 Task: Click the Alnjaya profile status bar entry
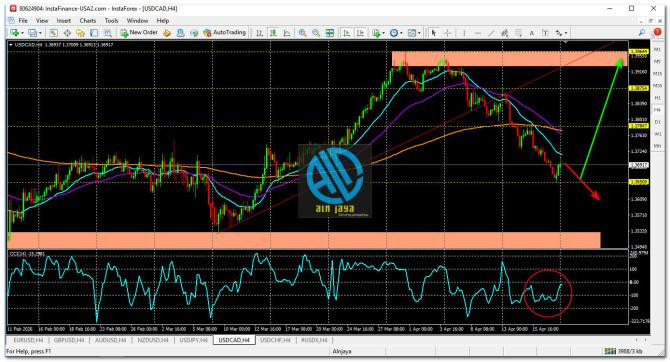click(342, 351)
